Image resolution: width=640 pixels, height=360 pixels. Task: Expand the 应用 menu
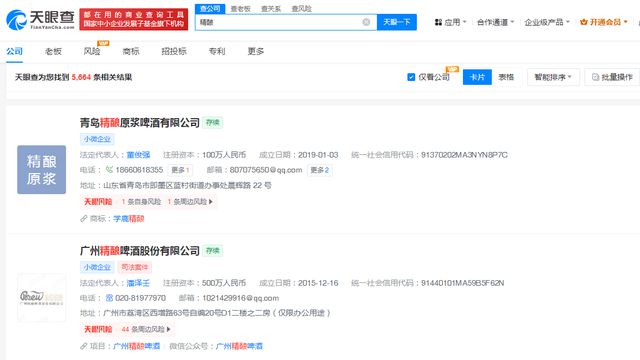pos(451,22)
